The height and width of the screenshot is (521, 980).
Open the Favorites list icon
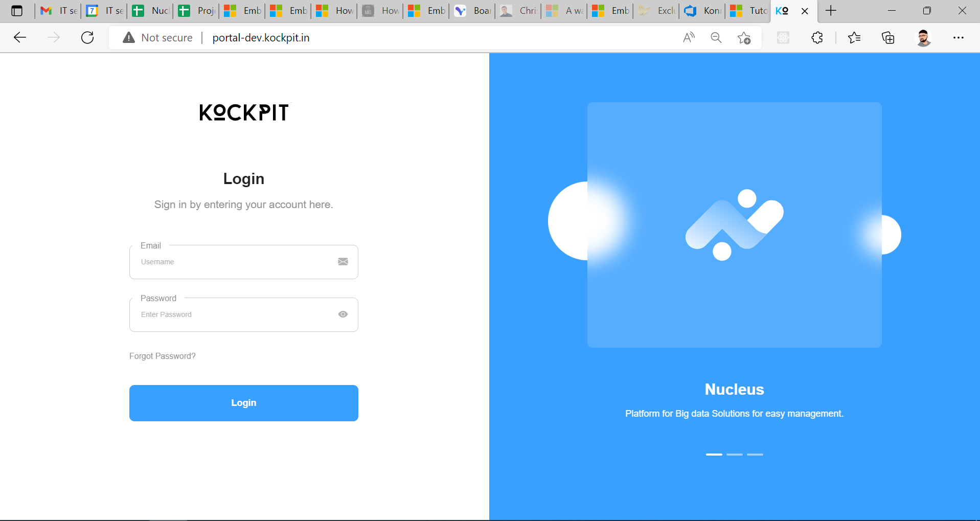854,38
